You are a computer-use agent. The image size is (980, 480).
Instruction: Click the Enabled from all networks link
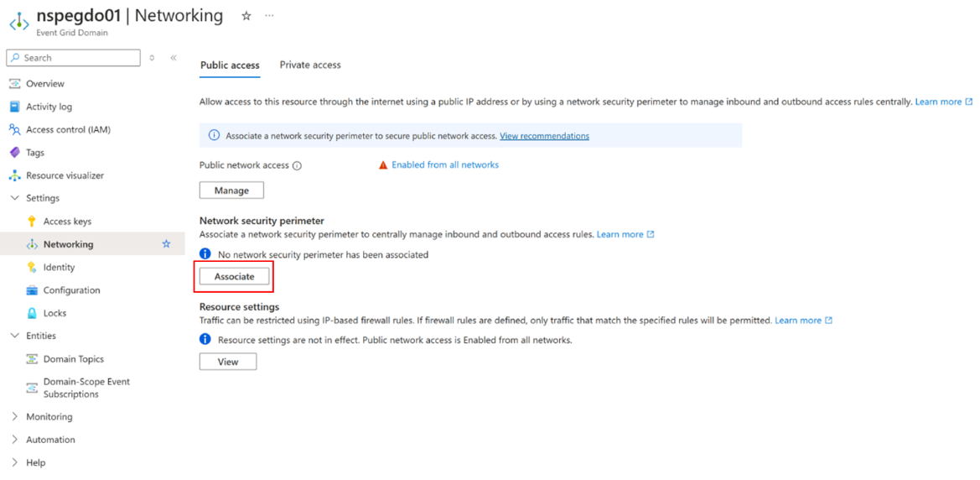445,164
